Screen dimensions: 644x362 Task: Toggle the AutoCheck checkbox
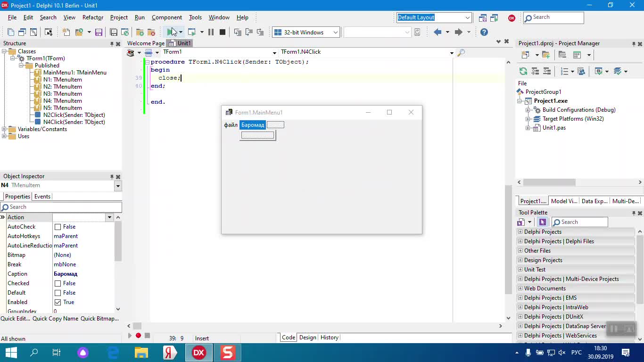click(x=58, y=227)
